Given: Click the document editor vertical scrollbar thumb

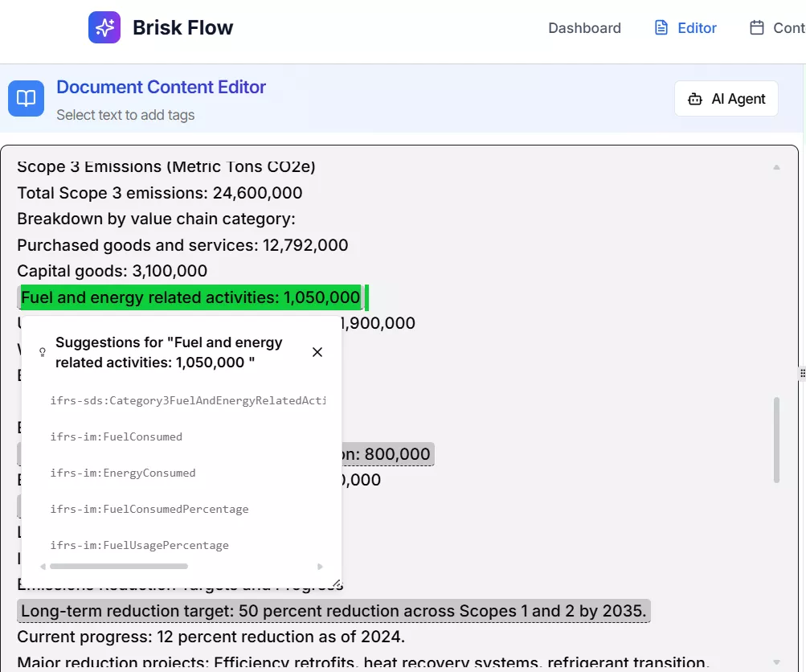Looking at the screenshot, I should coord(776,439).
